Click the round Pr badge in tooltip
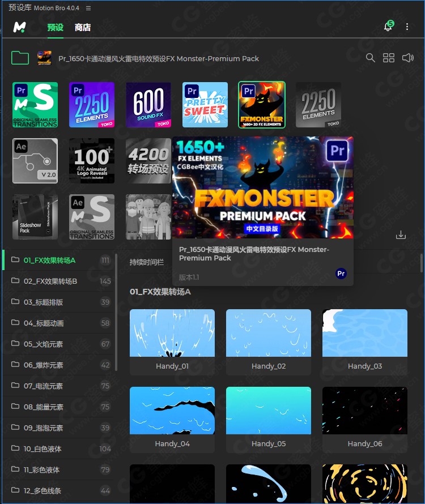The width and height of the screenshot is (425, 504). click(x=341, y=274)
